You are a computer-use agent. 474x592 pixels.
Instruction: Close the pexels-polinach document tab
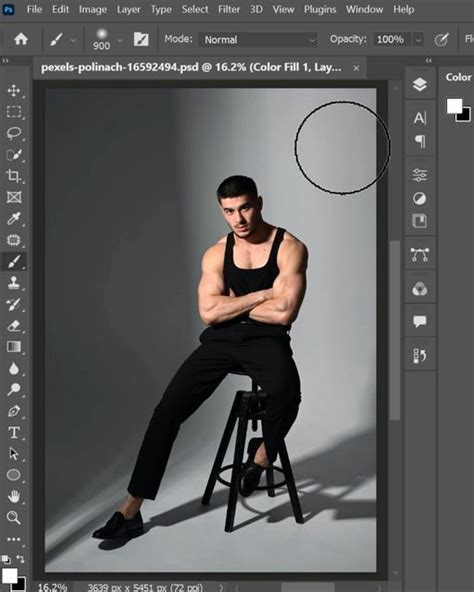tap(356, 68)
